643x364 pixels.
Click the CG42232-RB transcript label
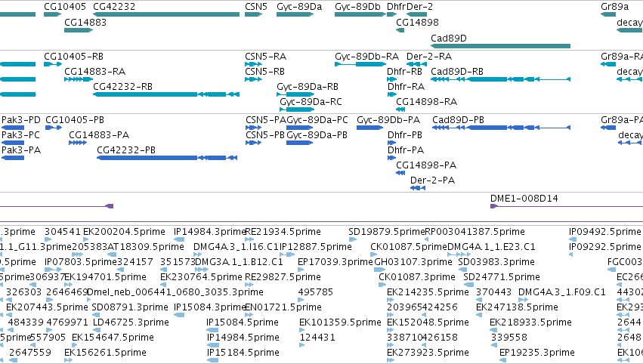coord(122,87)
